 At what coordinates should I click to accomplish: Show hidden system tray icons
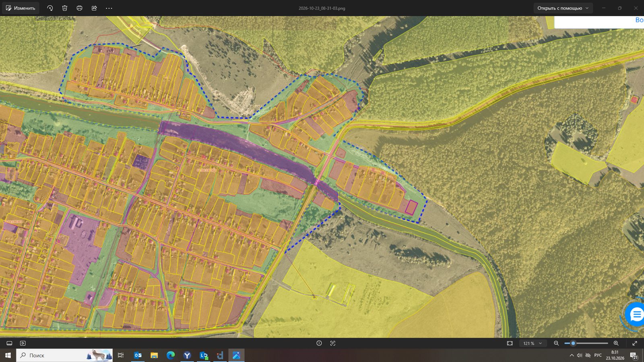coord(572,355)
